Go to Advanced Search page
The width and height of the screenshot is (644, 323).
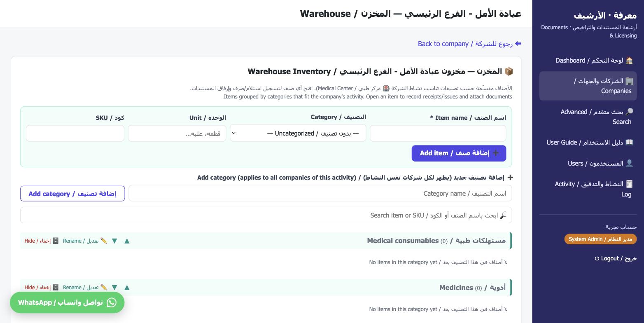coord(588,117)
